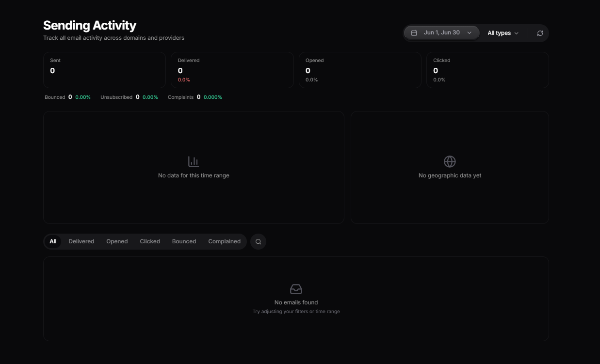
Task: Switch to the Complained tab
Action: 224,241
